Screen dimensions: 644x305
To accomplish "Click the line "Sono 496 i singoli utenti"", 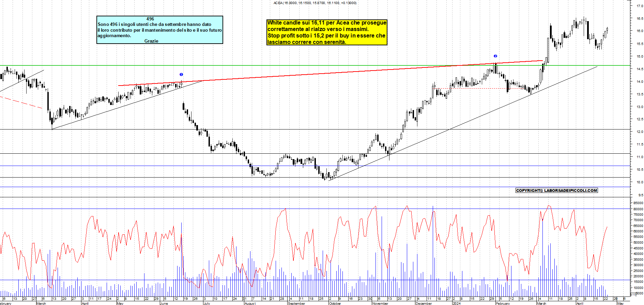I will coord(154,25).
